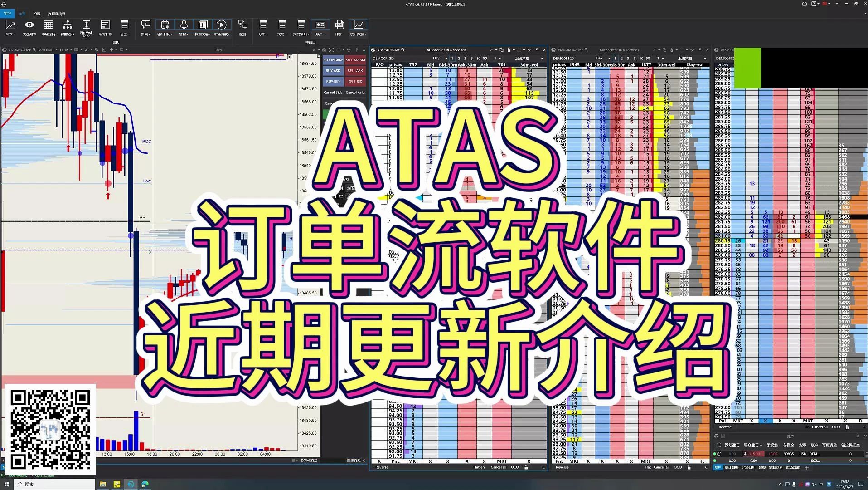868x490 pixels.
Task: Expand the 仓位 positions dropdown in ribbon
Action: click(x=124, y=34)
